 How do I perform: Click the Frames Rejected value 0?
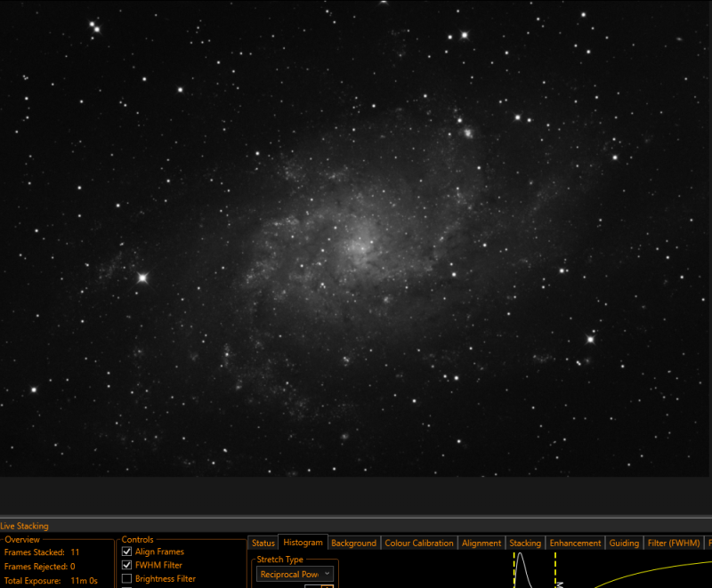[73, 567]
